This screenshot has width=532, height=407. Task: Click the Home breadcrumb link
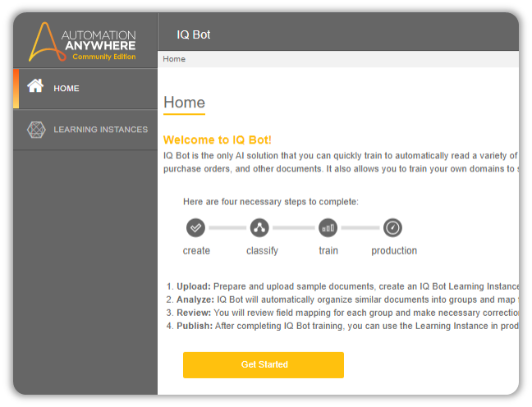click(174, 59)
